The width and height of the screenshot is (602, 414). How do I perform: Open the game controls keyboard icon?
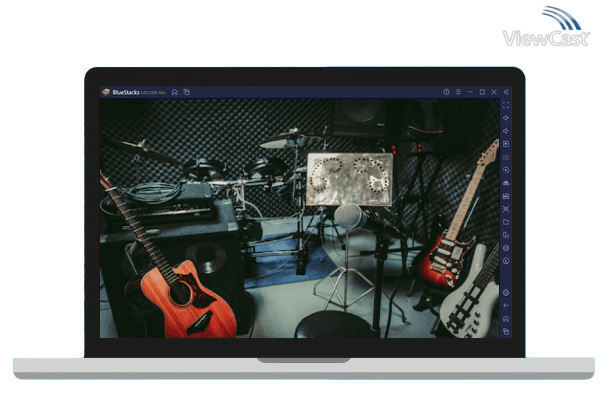506,157
